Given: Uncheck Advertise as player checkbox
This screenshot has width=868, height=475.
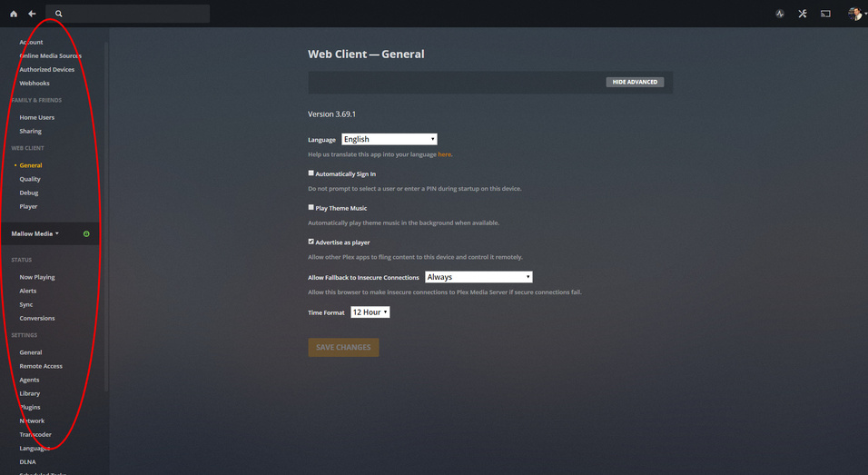Looking at the screenshot, I should [x=311, y=242].
